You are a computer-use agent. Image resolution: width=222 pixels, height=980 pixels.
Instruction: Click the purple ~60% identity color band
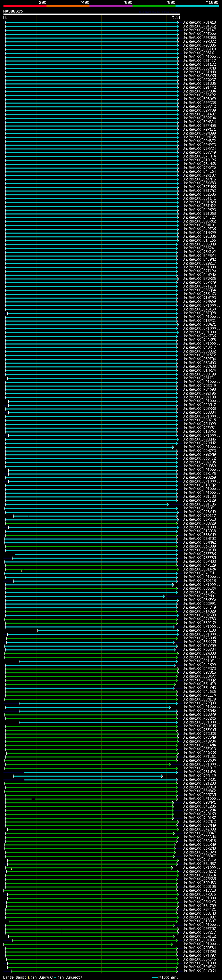[111, 6]
